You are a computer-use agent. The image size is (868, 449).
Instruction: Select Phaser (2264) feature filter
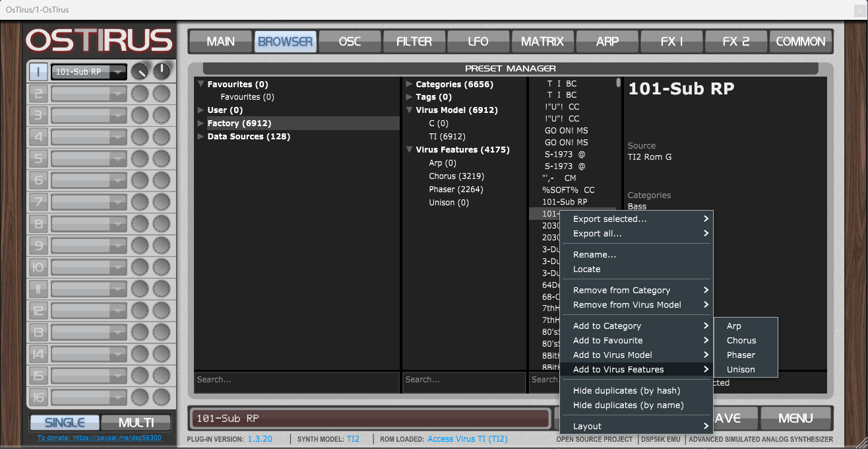(456, 190)
